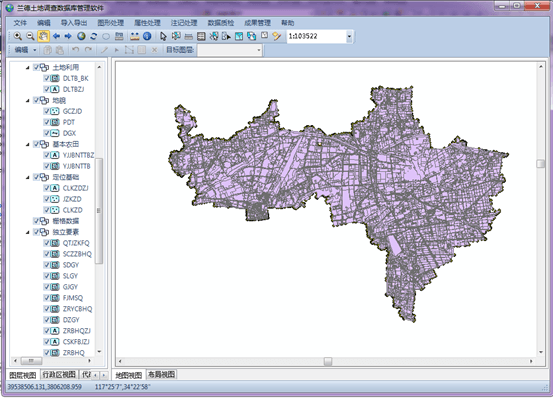Open the 数据质检 menu
553x398 pixels.
pyautogui.click(x=221, y=23)
